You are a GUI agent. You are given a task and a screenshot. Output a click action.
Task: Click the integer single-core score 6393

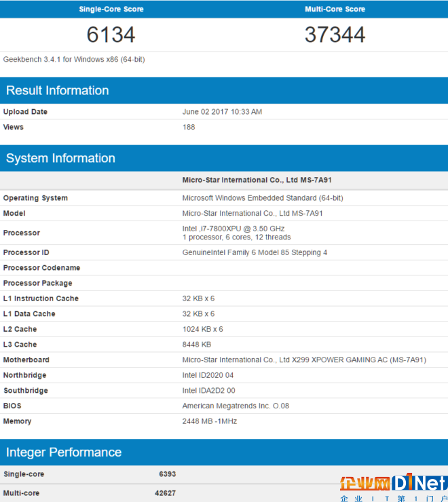point(167,474)
